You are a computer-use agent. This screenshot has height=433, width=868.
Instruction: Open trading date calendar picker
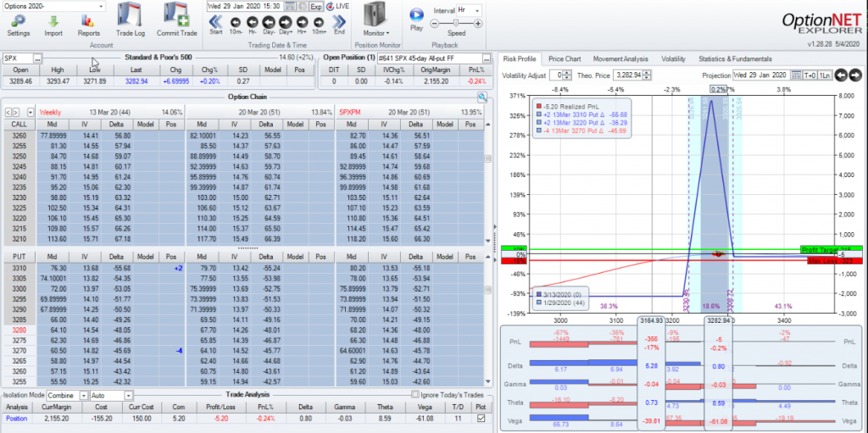click(x=291, y=6)
